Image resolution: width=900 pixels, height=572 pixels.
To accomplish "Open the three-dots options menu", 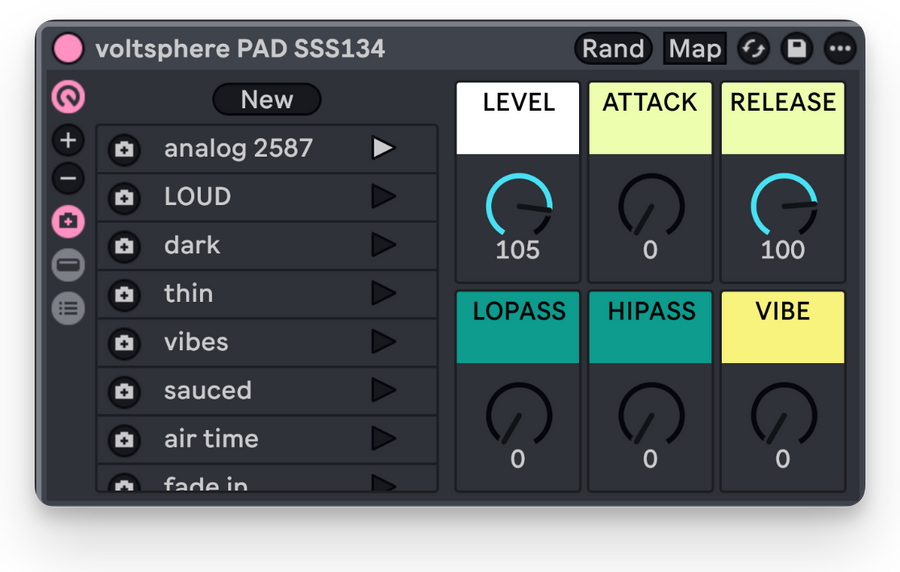I will (840, 48).
